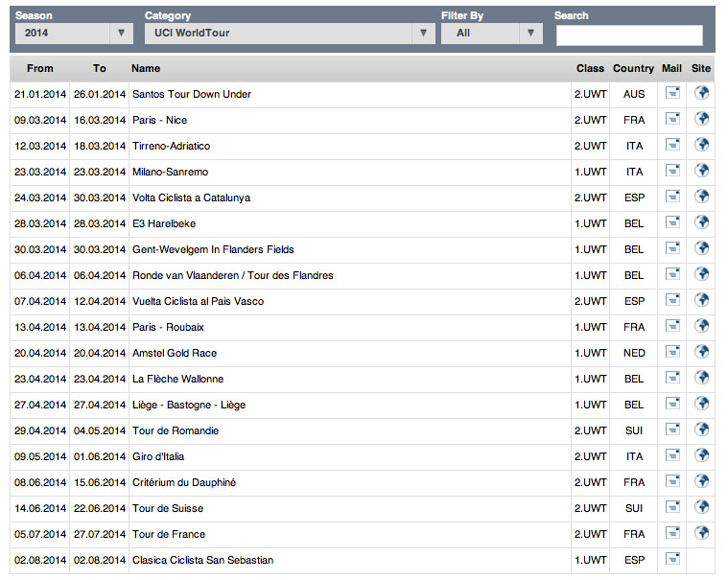
Task: Expand the Filter By All dropdown
Action: pos(492,34)
